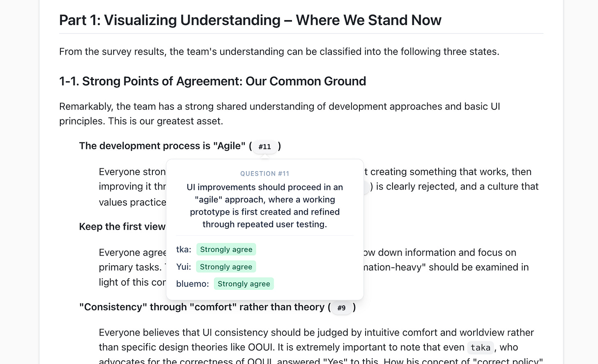
Task: Click the agile approach question text in popup
Action: point(265,206)
